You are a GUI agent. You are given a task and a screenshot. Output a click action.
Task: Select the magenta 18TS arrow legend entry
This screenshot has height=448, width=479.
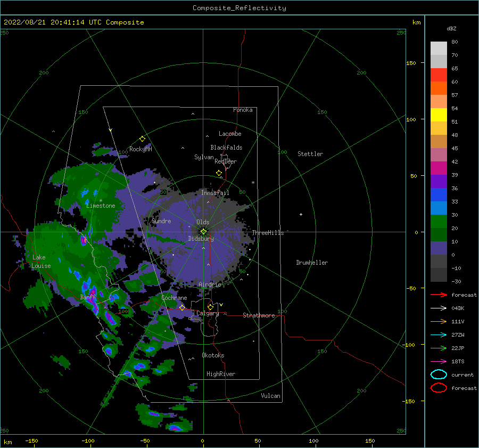pyautogui.click(x=439, y=361)
